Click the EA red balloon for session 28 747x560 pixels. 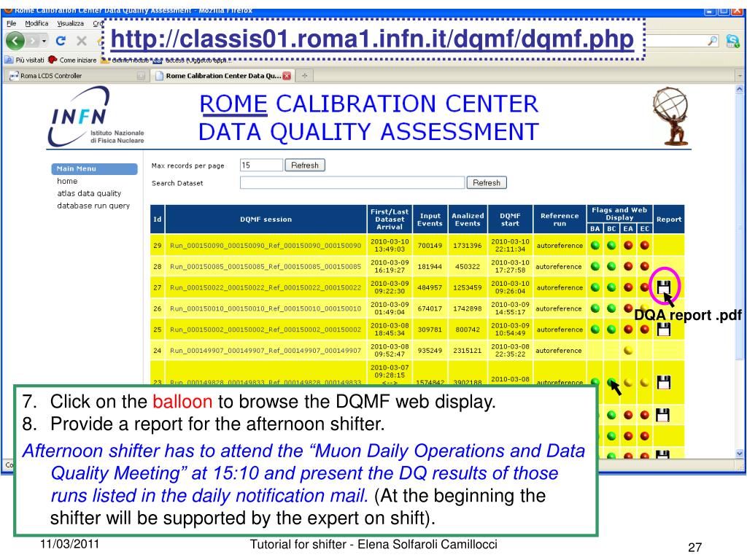tap(628, 267)
